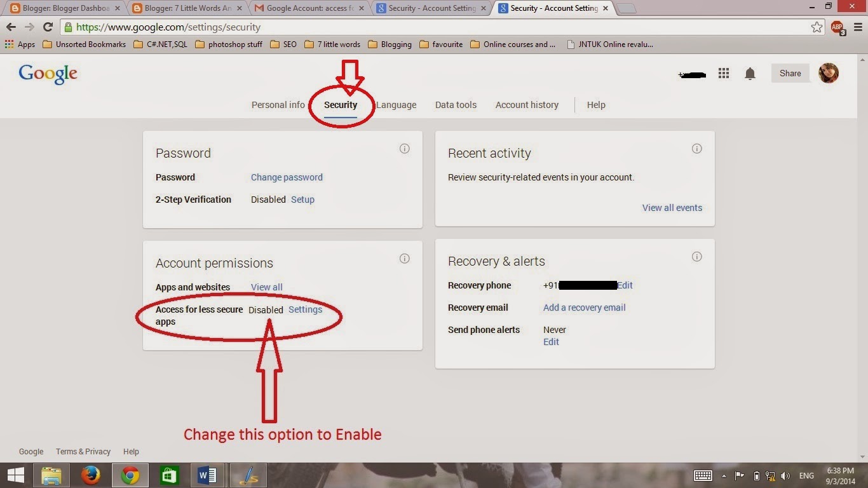Click the volume speaker tray icon
868x488 pixels.
[785, 476]
